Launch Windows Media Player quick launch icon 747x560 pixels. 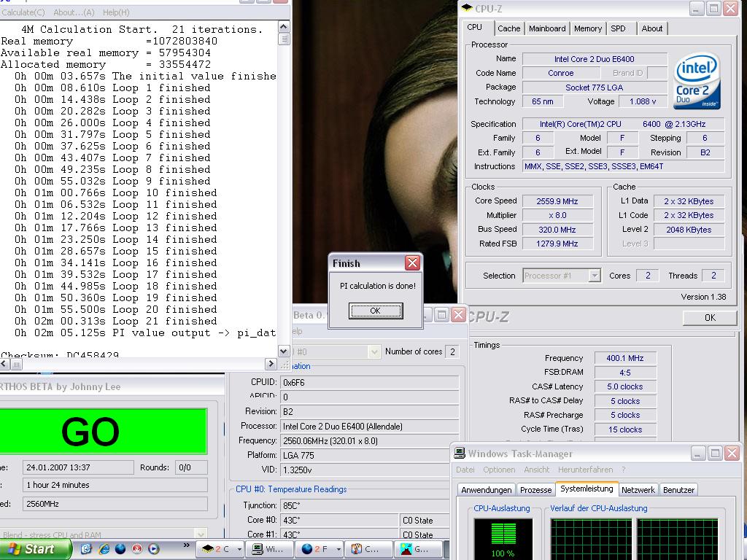(x=153, y=549)
